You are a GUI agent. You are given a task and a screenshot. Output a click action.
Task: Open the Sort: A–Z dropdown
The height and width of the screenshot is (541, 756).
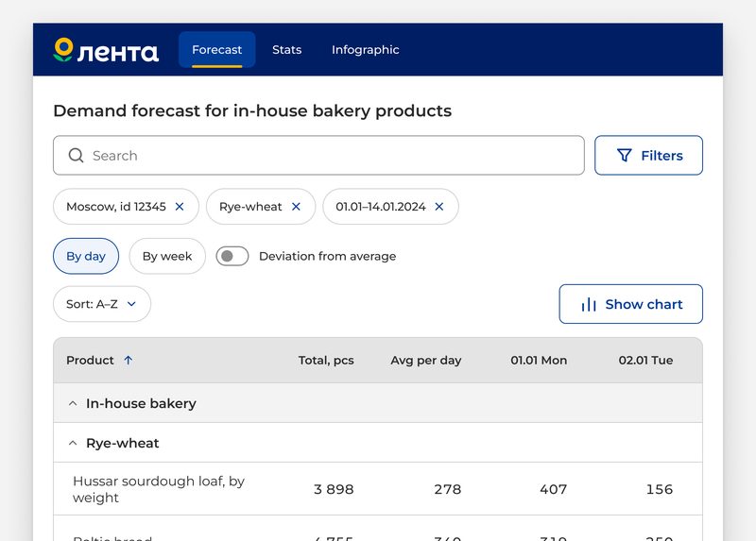(102, 304)
